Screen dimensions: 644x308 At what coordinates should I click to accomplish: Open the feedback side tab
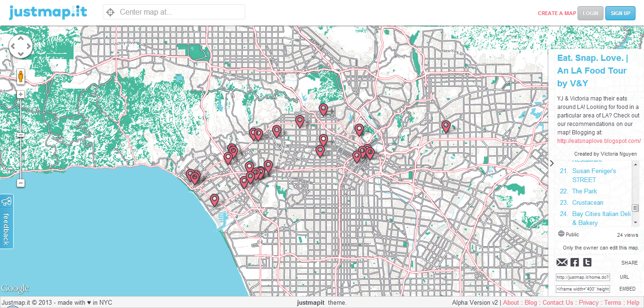[7, 221]
